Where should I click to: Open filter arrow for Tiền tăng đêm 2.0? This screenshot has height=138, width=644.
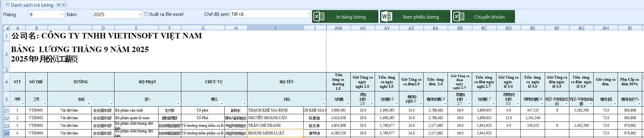click(445, 104)
